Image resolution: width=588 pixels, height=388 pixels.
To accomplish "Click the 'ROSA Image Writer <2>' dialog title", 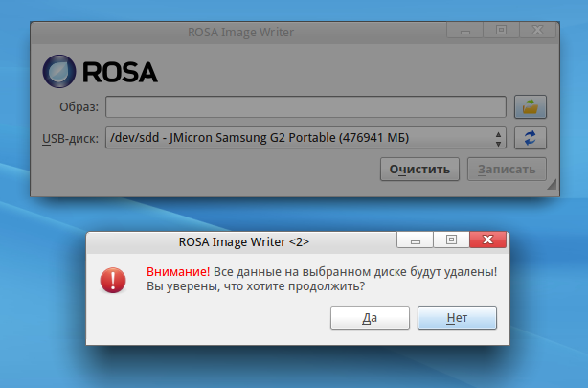I will tap(244, 242).
